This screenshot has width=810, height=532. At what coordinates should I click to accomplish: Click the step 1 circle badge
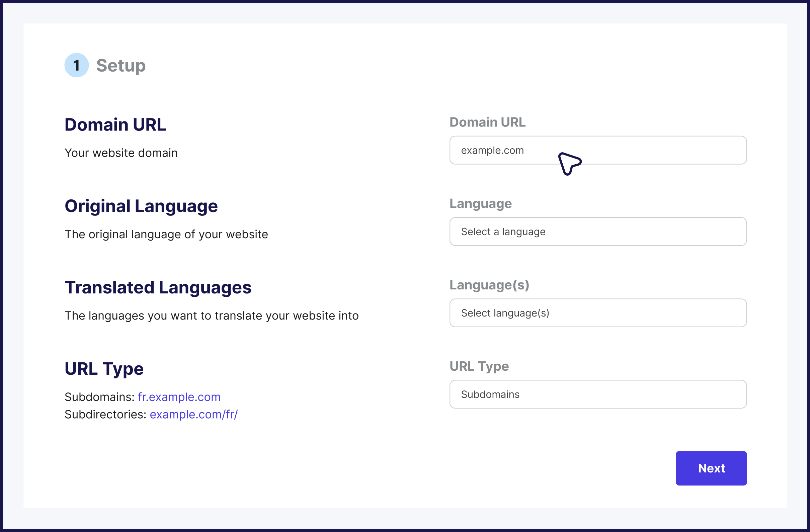(77, 65)
